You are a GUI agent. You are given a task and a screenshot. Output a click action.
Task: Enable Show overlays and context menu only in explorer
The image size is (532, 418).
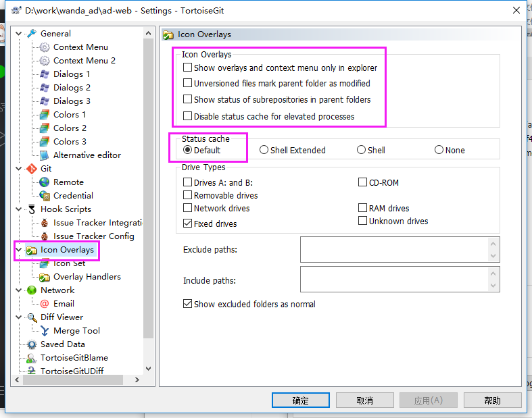click(x=188, y=68)
